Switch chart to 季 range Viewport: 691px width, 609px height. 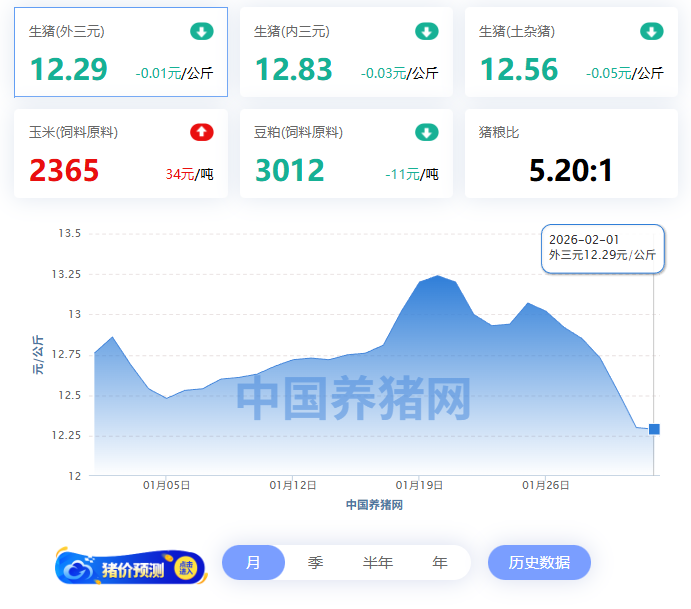coord(315,563)
